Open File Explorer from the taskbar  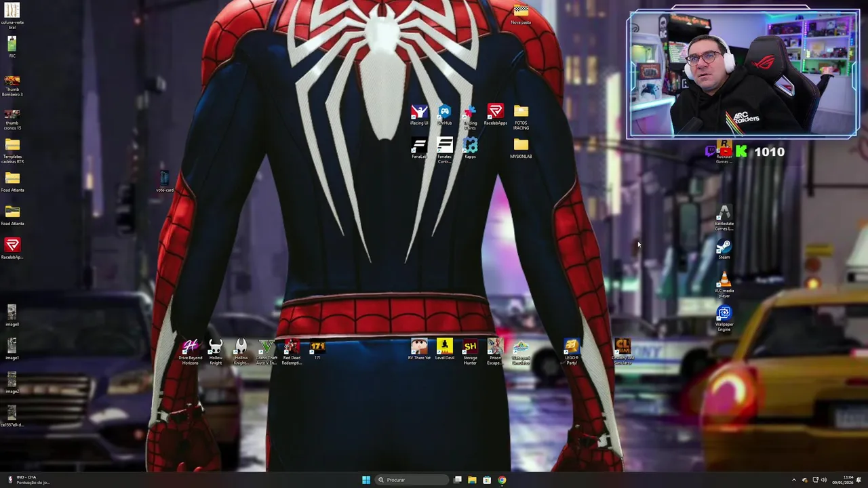pyautogui.click(x=472, y=480)
